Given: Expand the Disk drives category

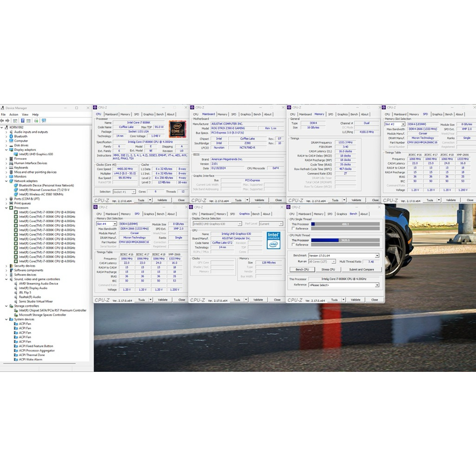Looking at the screenshot, I should click(7, 145).
